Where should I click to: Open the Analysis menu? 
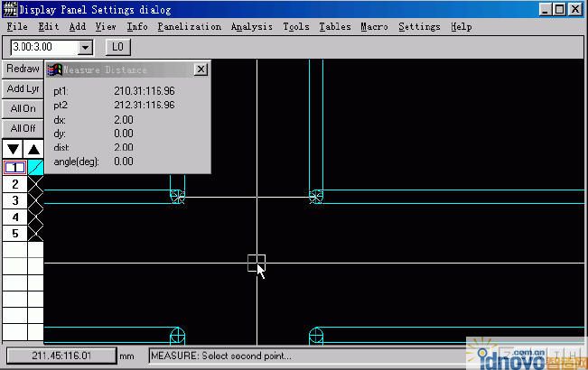(251, 27)
